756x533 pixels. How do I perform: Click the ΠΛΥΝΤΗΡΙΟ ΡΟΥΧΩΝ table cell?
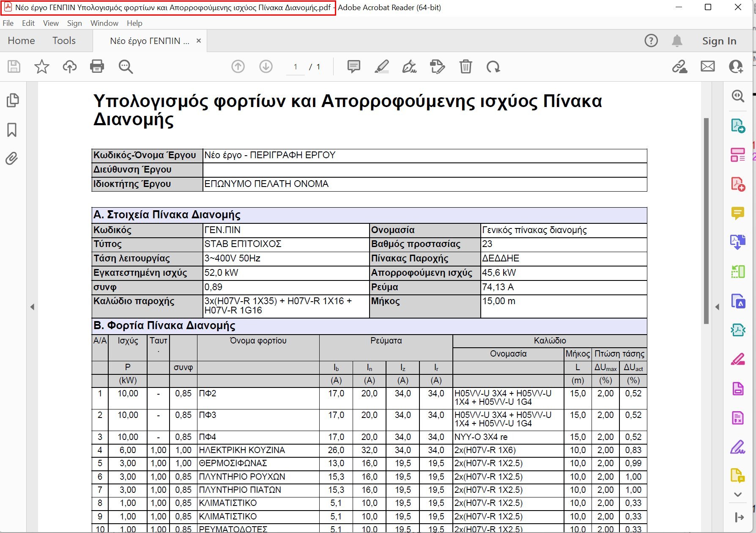[258, 477]
